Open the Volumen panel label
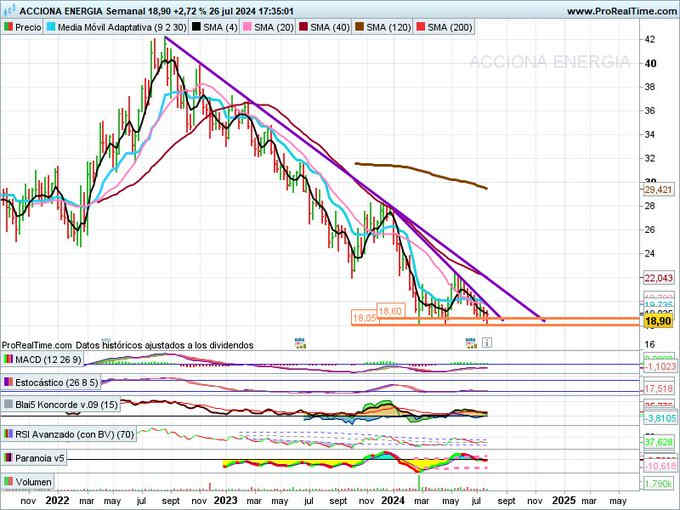The image size is (680, 510). [28, 482]
